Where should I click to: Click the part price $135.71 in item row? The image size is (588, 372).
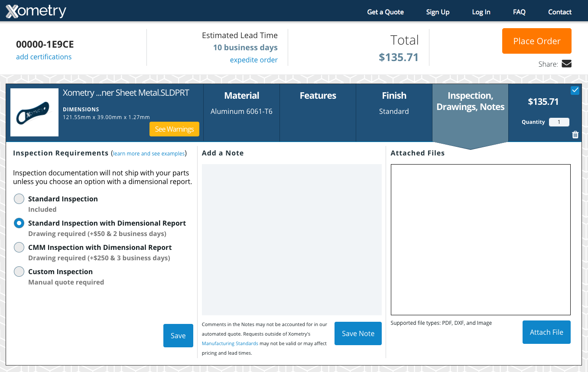click(543, 102)
